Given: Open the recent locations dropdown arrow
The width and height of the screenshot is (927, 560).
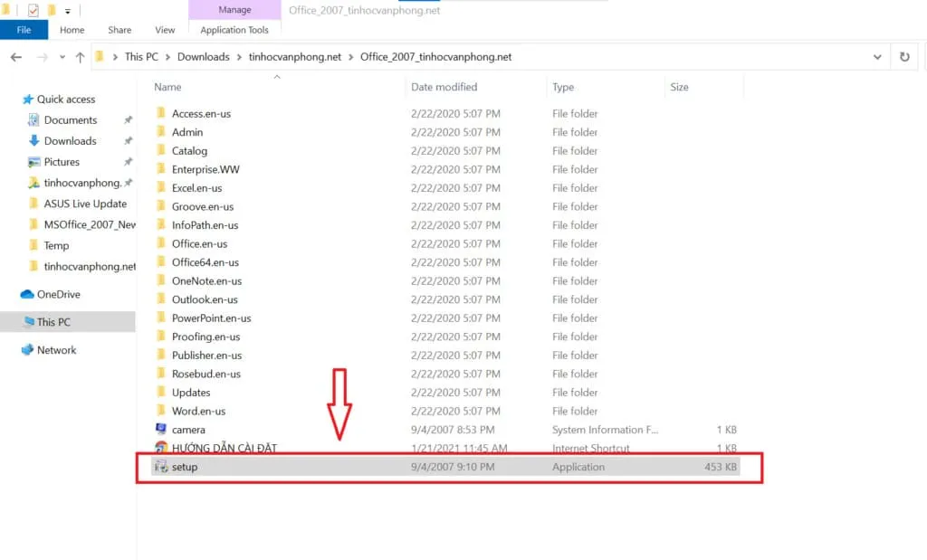Looking at the screenshot, I should click(62, 57).
